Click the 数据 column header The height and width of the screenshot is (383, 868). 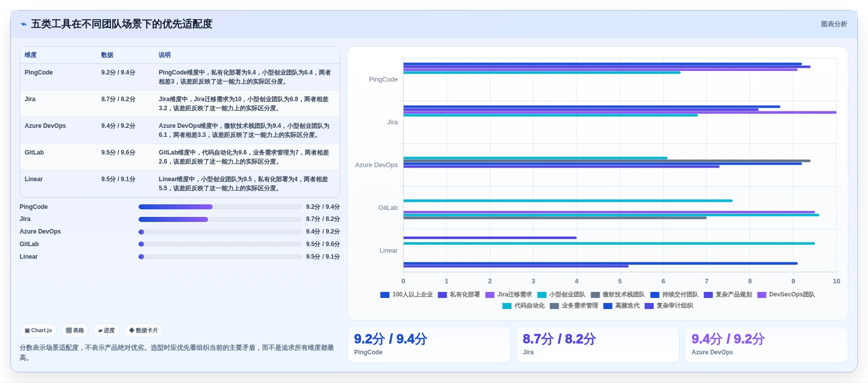pyautogui.click(x=107, y=55)
